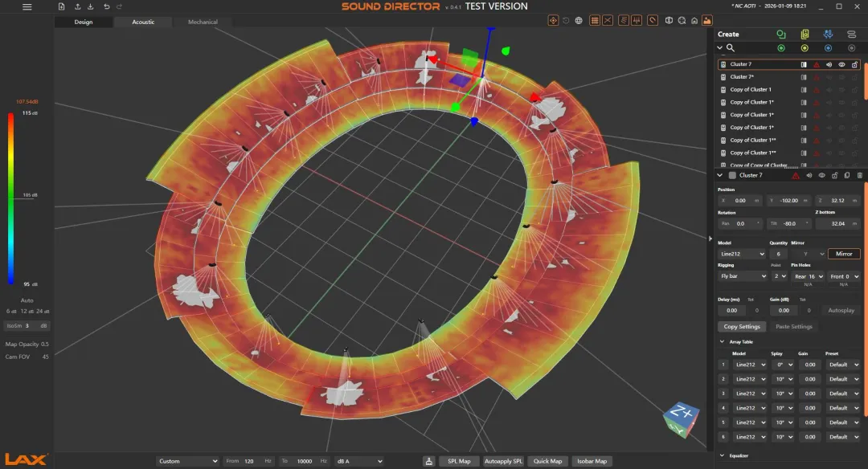Image resolution: width=868 pixels, height=469 pixels.
Task: Delete Cluster 7 with trash icon
Action: (x=860, y=175)
